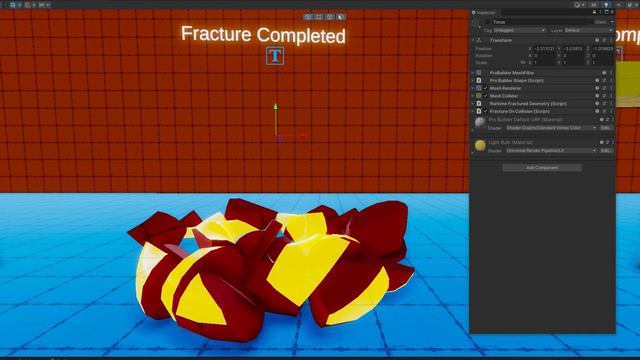This screenshot has width=640, height=360.
Task: Open the Tag dropdown showing Untagged
Action: coord(519,30)
